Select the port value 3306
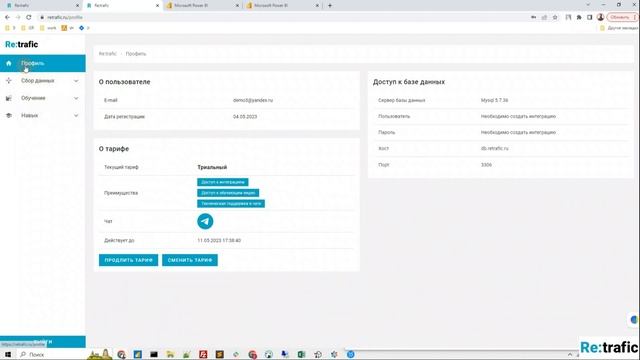Viewport: 640px width, 360px height. [486, 165]
